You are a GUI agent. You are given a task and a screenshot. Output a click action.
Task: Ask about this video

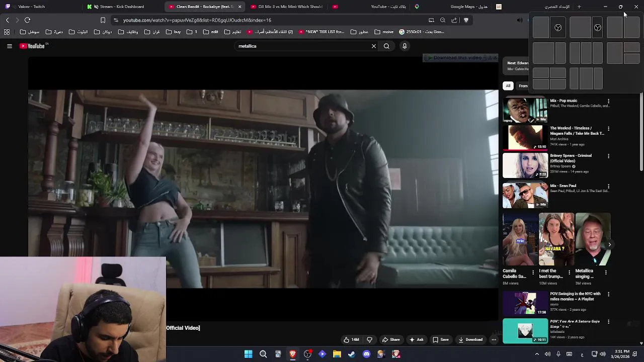pyautogui.click(x=417, y=340)
